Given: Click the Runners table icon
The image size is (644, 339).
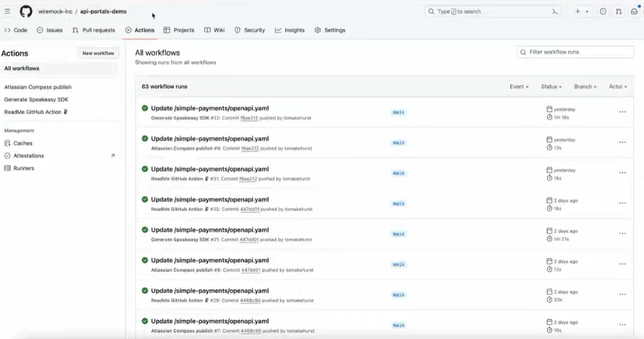Looking at the screenshot, I should pyautogui.click(x=8, y=168).
